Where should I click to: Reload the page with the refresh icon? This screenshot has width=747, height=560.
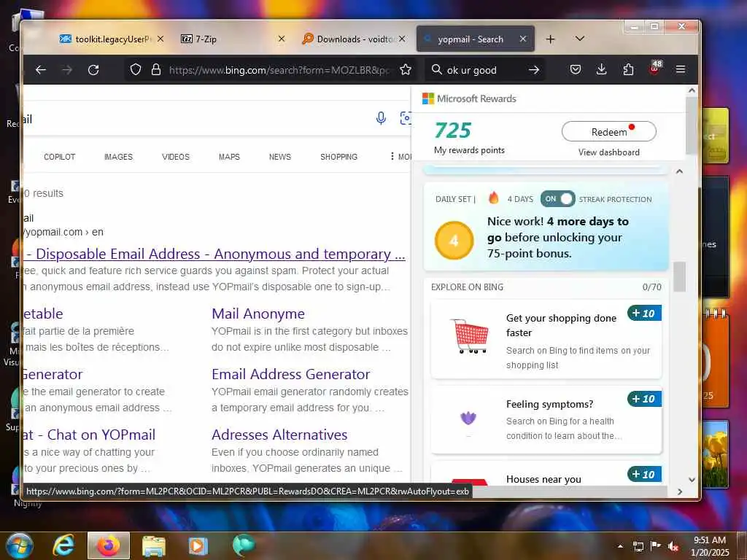93,70
